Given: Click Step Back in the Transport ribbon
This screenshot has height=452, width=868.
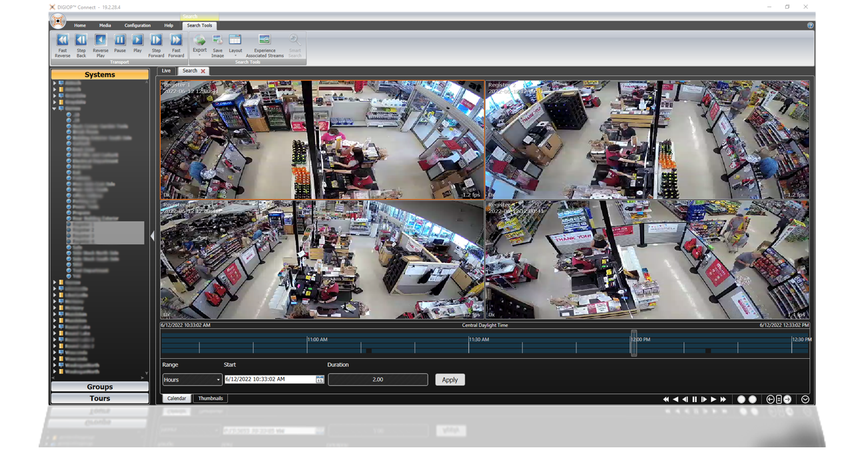Looking at the screenshot, I should [81, 46].
